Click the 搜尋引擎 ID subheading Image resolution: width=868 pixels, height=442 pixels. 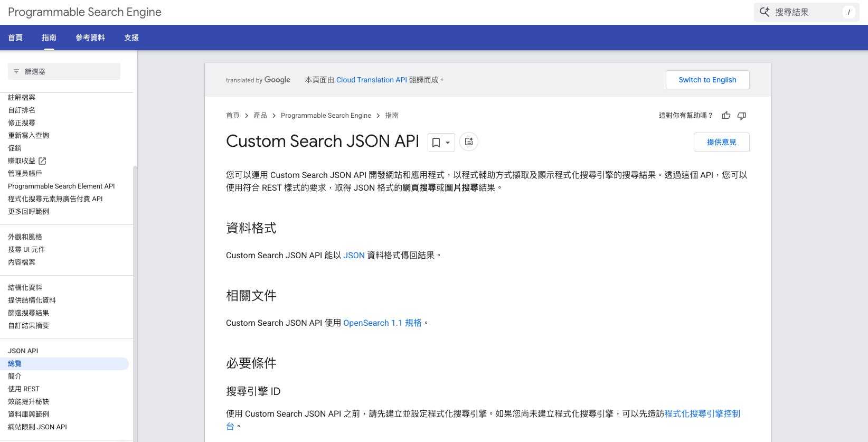click(253, 391)
